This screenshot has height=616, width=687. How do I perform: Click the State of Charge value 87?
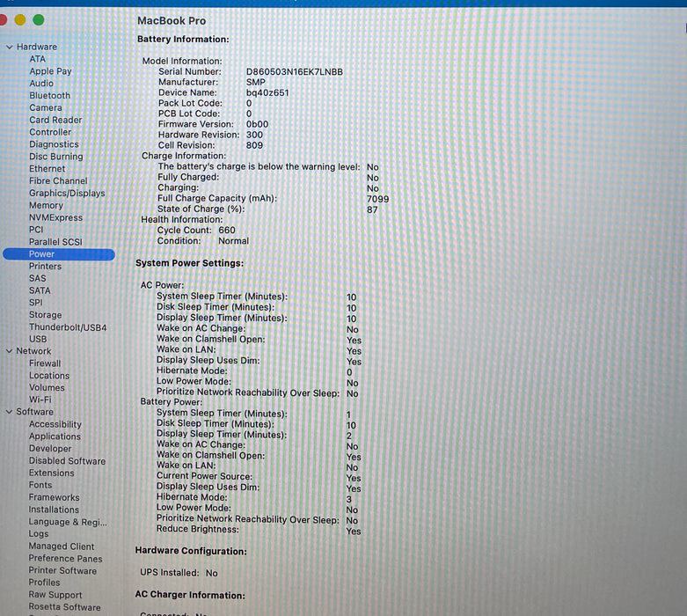(372, 209)
